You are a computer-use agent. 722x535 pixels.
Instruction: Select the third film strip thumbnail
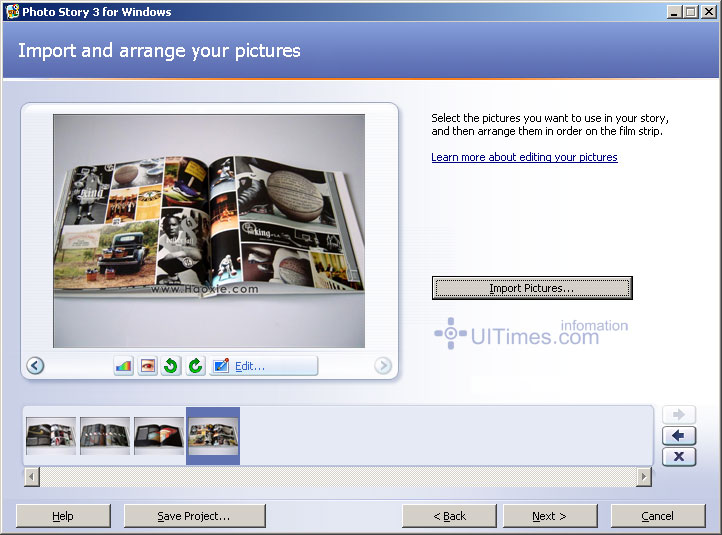click(159, 436)
